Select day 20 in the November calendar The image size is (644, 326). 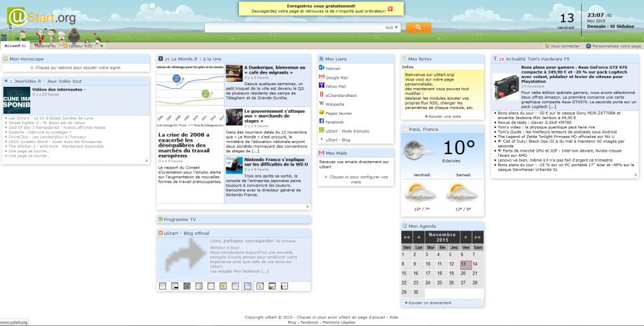click(x=465, y=273)
